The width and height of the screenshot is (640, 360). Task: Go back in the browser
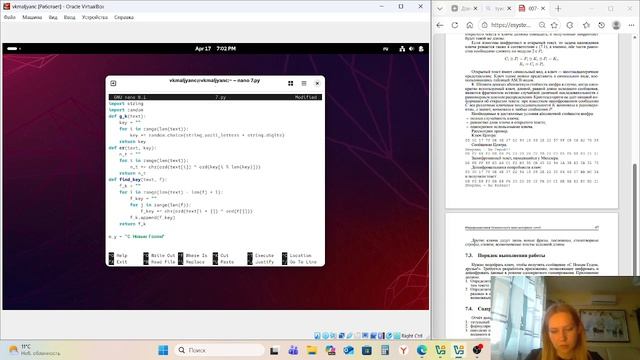click(440, 25)
